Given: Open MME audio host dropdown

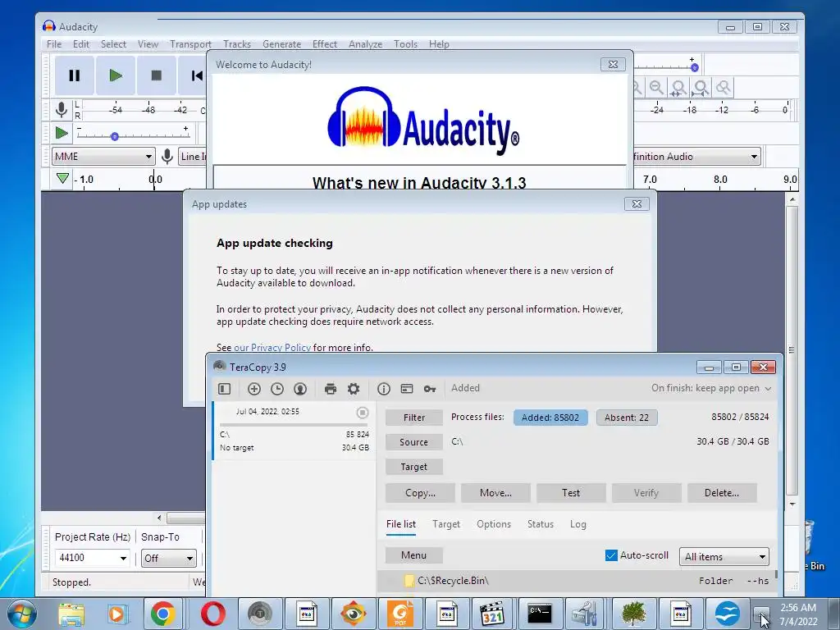Looking at the screenshot, I should (103, 157).
